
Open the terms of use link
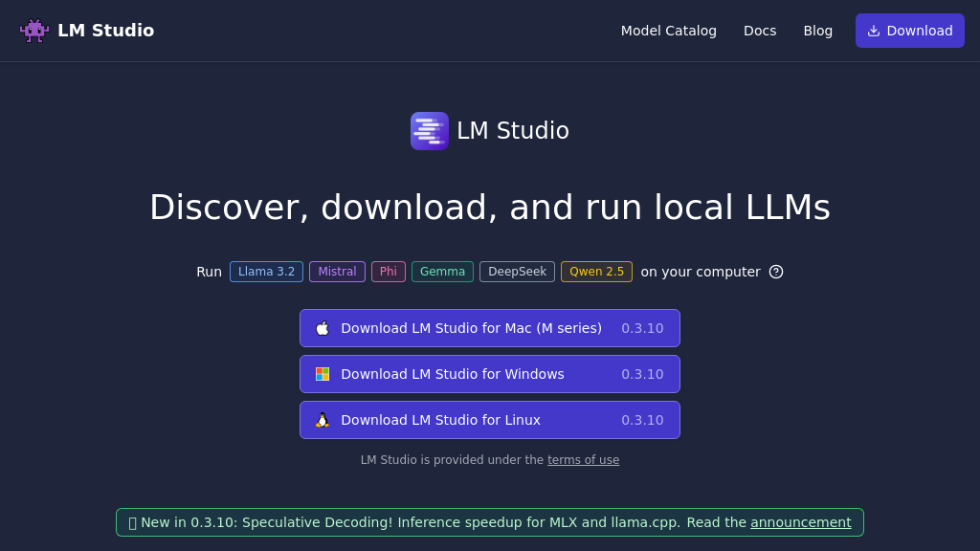click(x=583, y=460)
